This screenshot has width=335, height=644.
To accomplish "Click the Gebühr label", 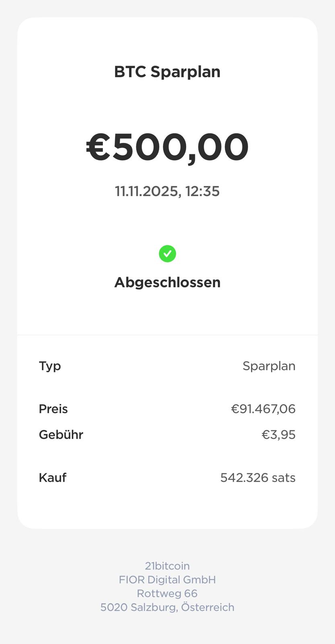I will pos(61,435).
